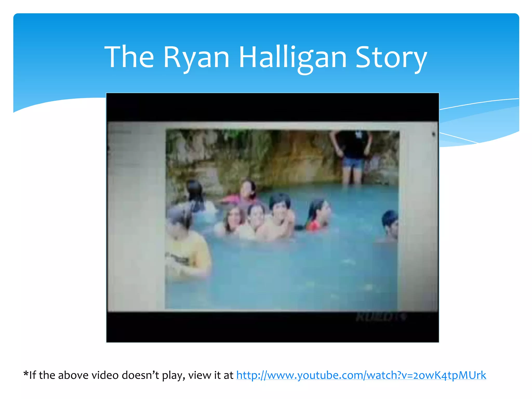Play the embedded Ryan Halligan video
Viewport: 532px width, 399px height.
click(x=272, y=218)
